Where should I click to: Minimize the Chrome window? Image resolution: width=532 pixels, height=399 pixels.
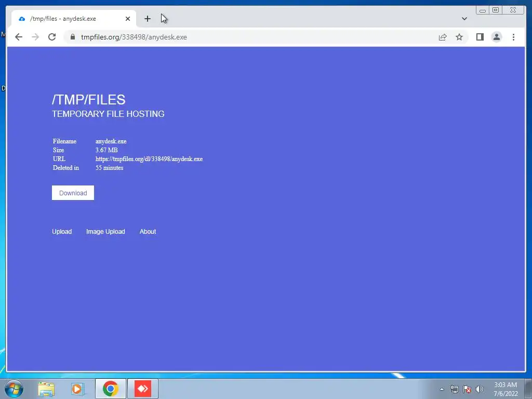pyautogui.click(x=483, y=10)
